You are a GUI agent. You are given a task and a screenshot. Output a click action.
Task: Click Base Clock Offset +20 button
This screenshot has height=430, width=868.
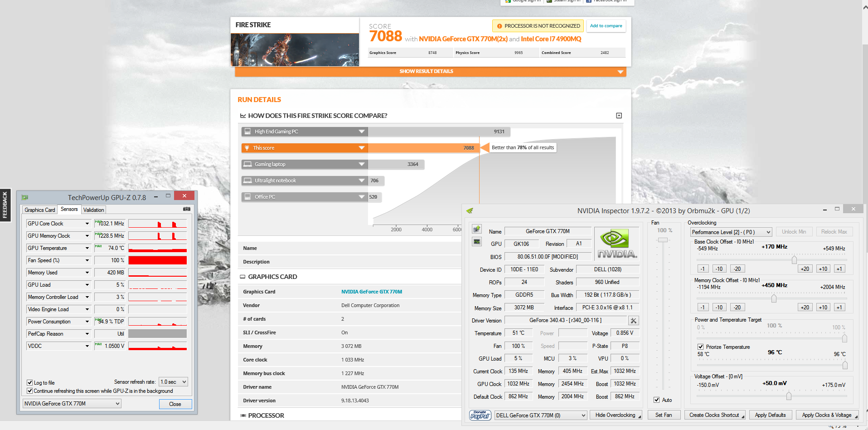[x=805, y=269]
